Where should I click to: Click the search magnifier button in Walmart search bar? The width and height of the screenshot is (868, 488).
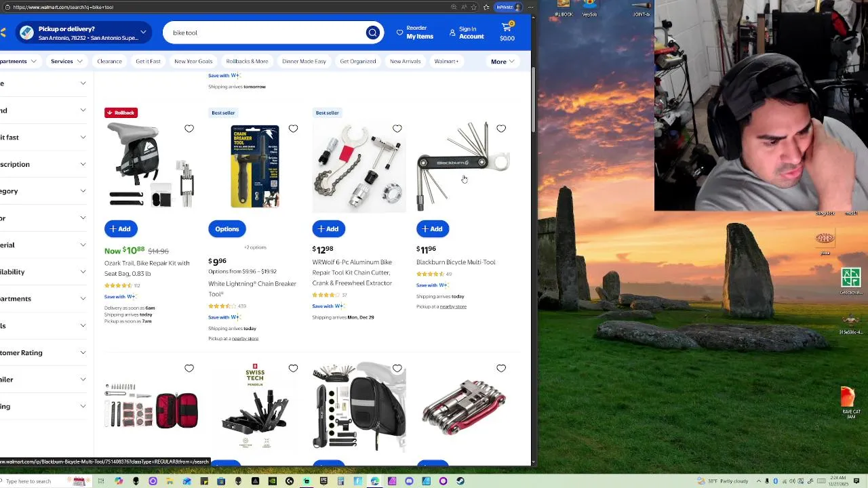point(372,33)
